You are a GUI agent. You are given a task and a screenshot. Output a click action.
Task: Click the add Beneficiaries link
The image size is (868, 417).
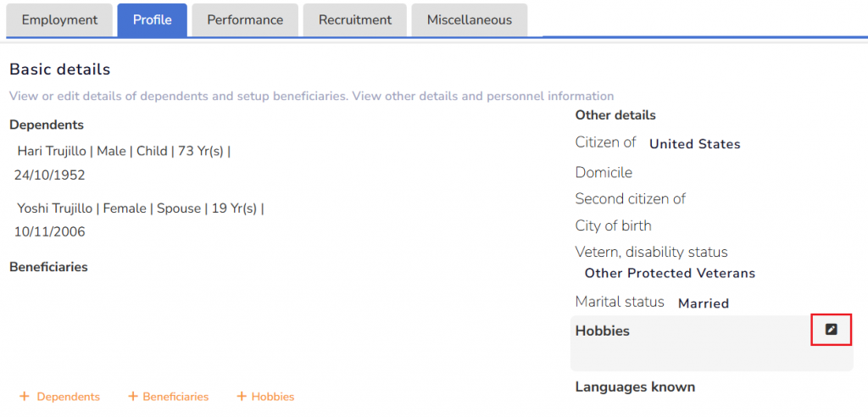pyautogui.click(x=168, y=397)
